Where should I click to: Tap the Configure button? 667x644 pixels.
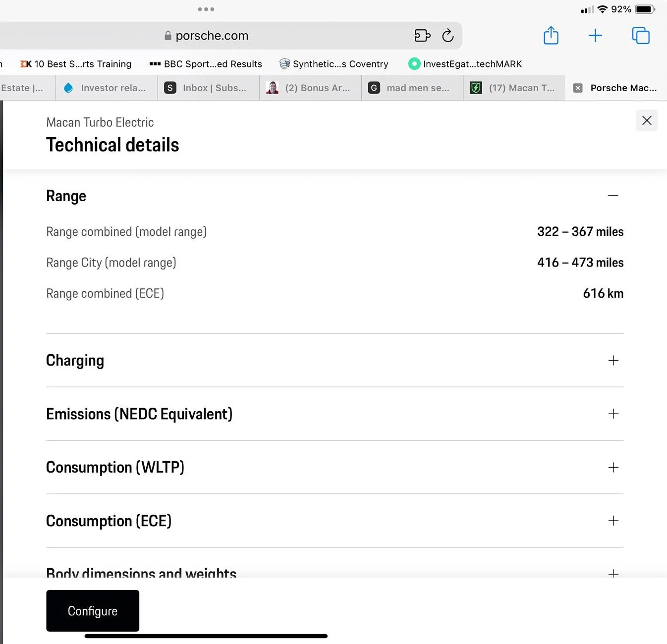[x=92, y=610]
